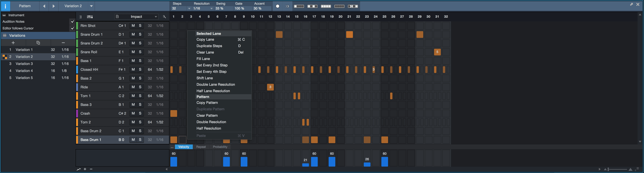The image size is (644, 173).
Task: Click the minus button in bottom toolbar
Action: pyautogui.click(x=91, y=169)
